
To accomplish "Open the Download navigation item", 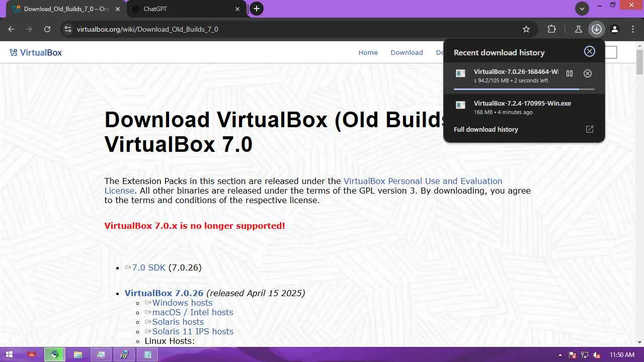I will pyautogui.click(x=407, y=52).
